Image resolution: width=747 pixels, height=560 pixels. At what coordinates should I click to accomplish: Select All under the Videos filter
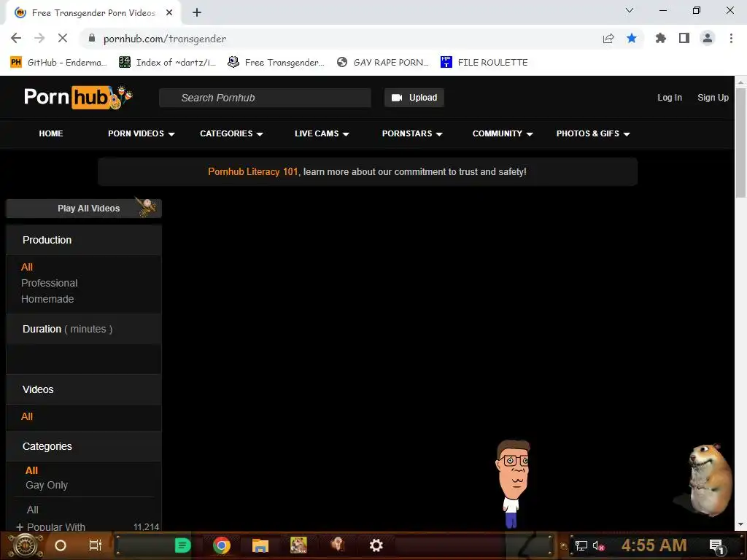point(27,416)
